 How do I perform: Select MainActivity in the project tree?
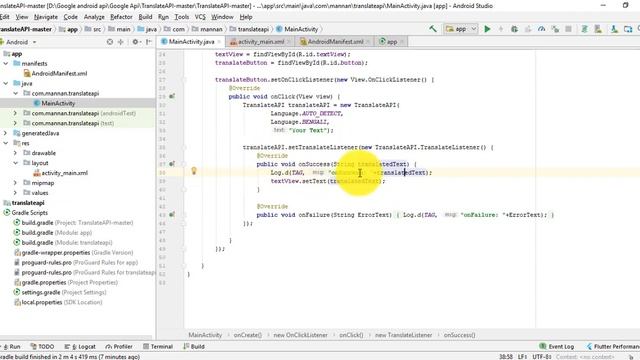pos(58,103)
